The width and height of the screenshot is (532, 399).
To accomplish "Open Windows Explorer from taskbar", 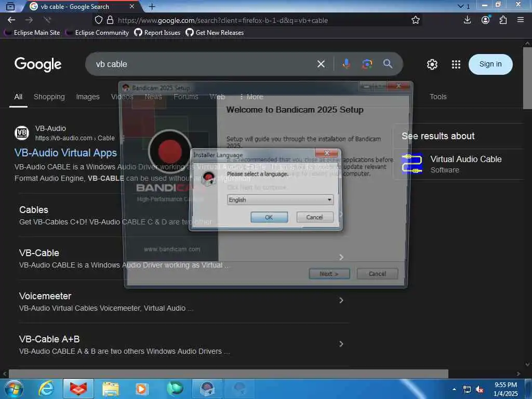I will coord(111,389).
